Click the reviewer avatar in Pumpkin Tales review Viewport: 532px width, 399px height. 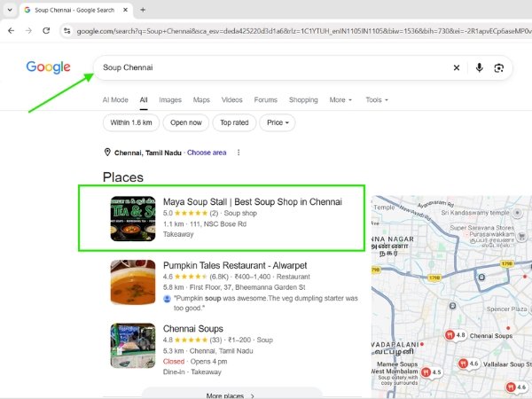click(x=167, y=299)
